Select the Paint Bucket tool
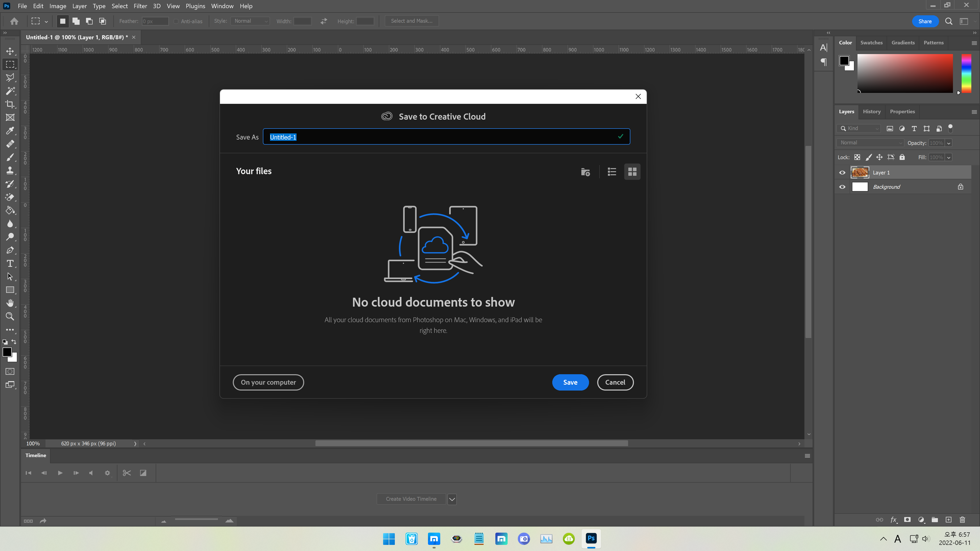980x551 pixels. [x=10, y=210]
